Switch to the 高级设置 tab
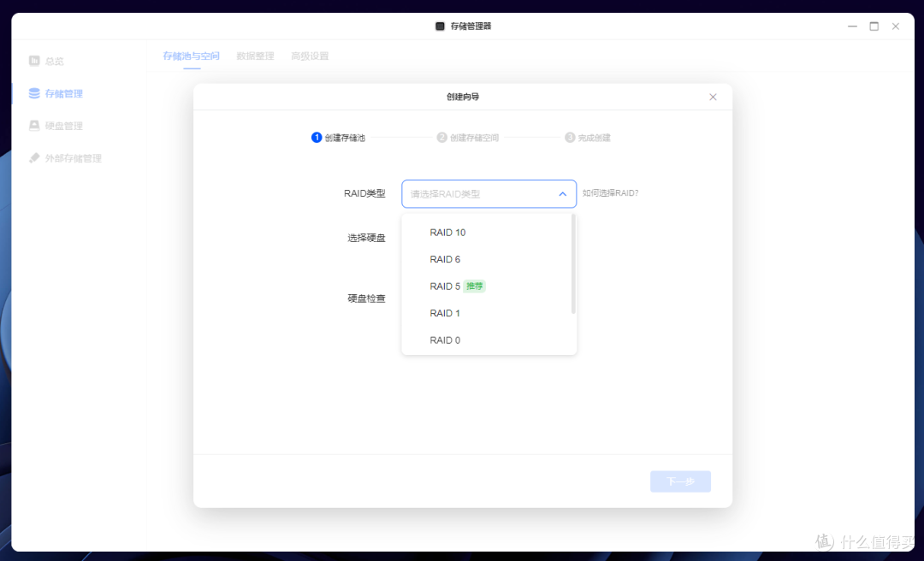Viewport: 924px width, 561px height. coord(310,56)
